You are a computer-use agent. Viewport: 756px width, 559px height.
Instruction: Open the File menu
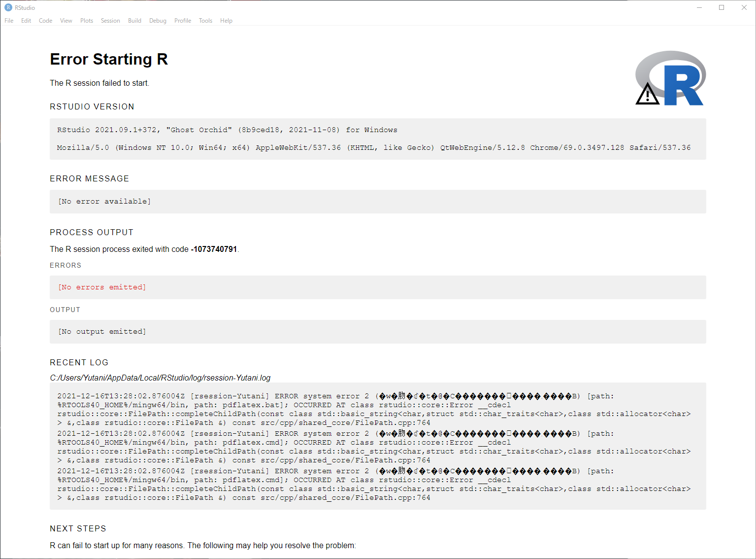coord(8,21)
